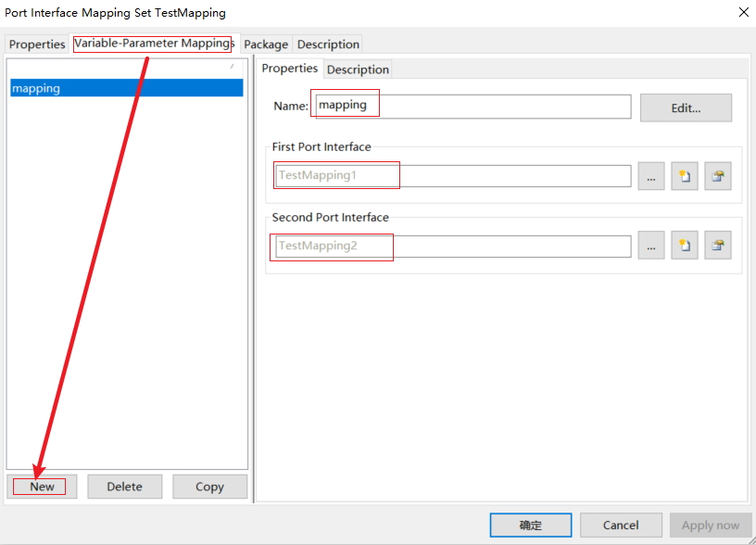Open the Package tab
Image resolution: width=756 pixels, height=545 pixels.
pos(266,44)
